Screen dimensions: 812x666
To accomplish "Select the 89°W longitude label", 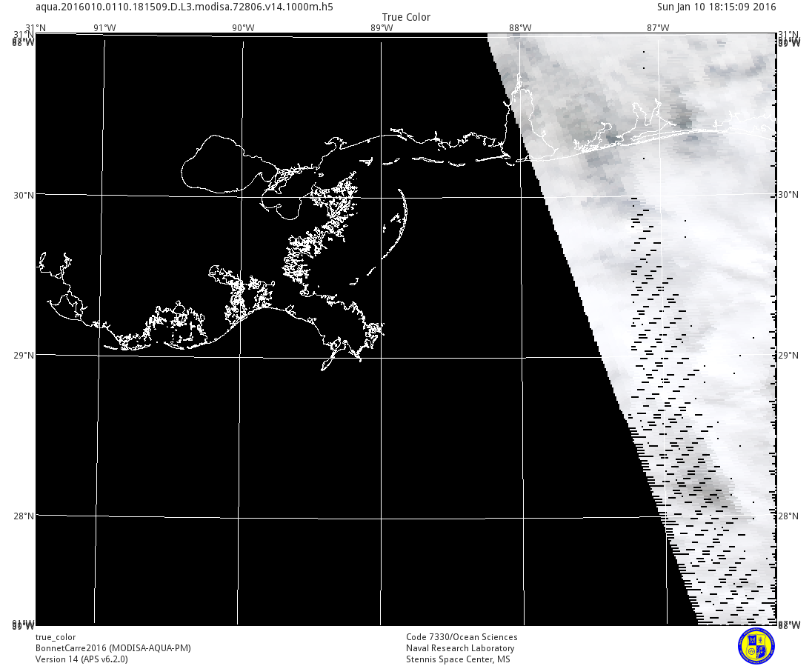I will pos(381,28).
